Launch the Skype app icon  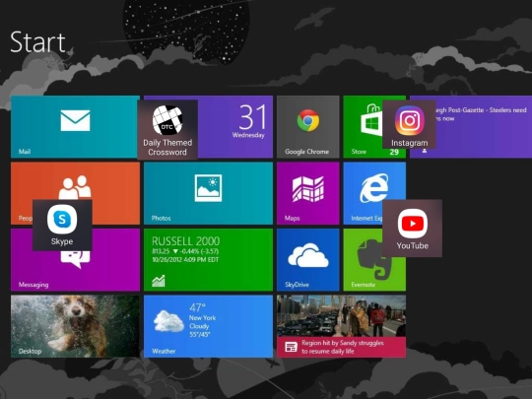(62, 226)
